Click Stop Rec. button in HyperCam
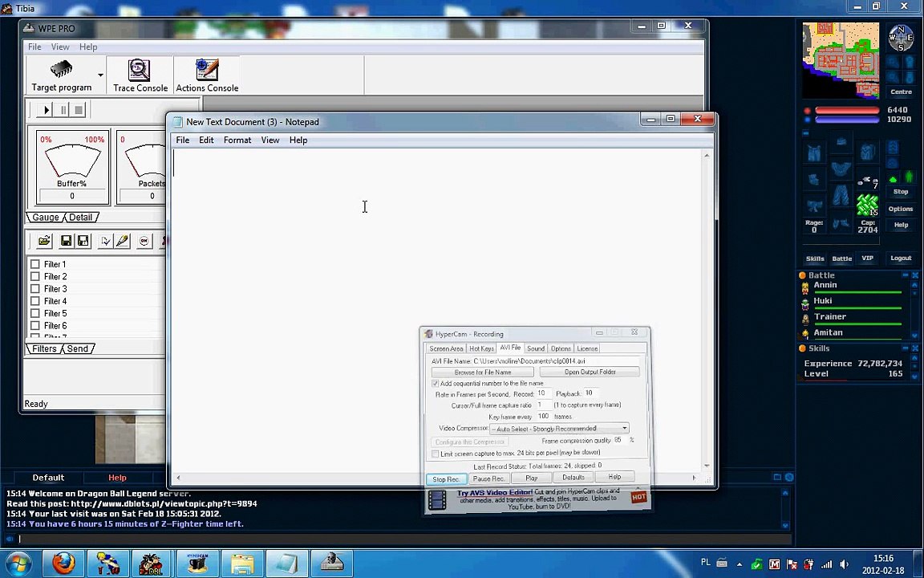The width and height of the screenshot is (924, 578). point(446,479)
